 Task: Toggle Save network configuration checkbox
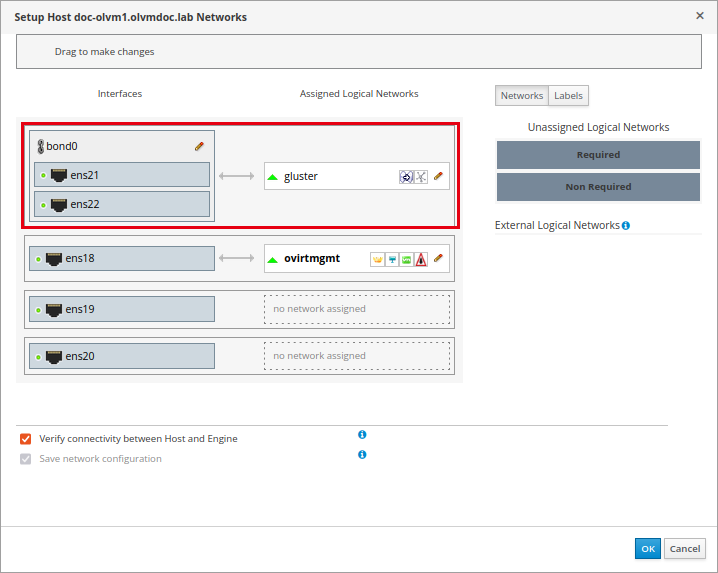tap(26, 459)
